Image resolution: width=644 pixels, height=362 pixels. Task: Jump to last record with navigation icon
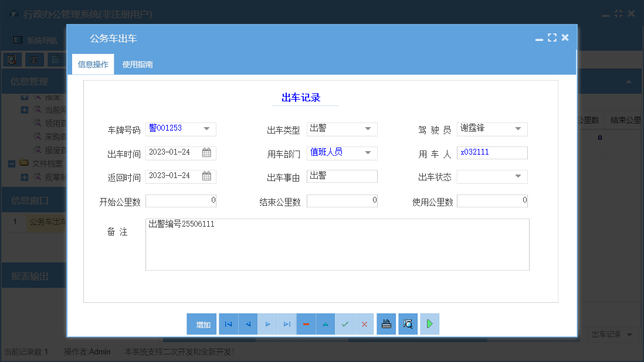tap(286, 324)
